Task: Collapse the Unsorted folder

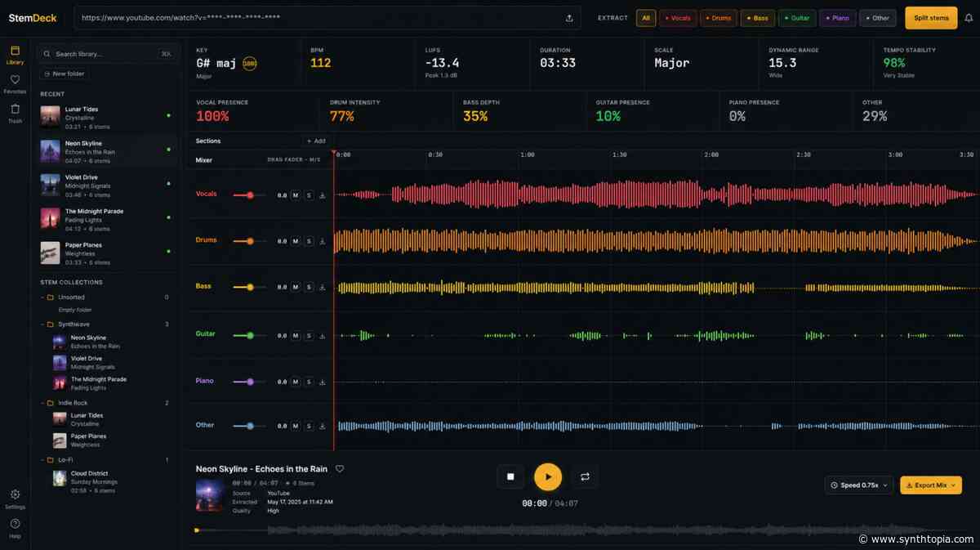Action: pyautogui.click(x=42, y=297)
